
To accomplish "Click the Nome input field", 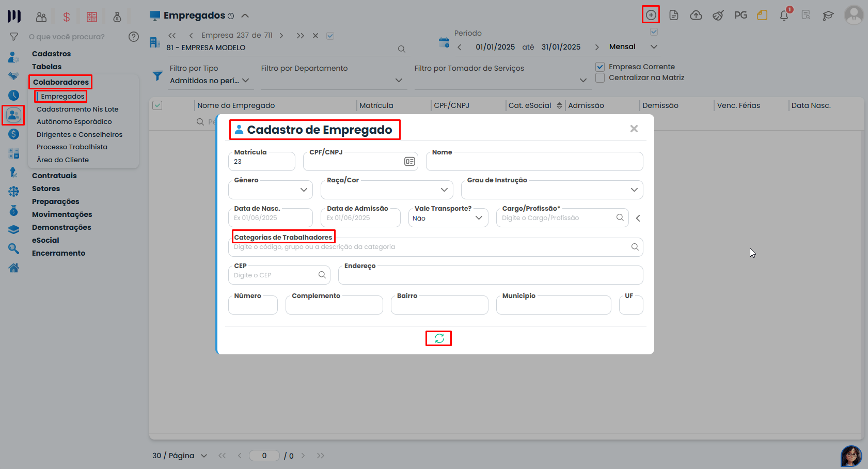I will (534, 162).
